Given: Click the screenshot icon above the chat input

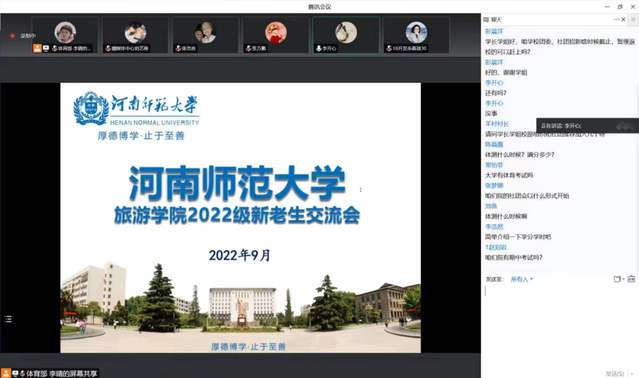Looking at the screenshot, I should (x=617, y=279).
